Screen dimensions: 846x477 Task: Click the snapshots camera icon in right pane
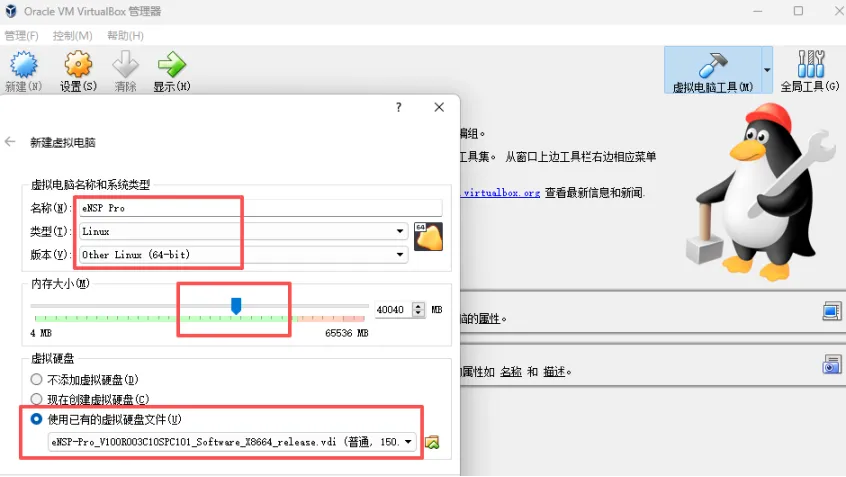tap(831, 365)
